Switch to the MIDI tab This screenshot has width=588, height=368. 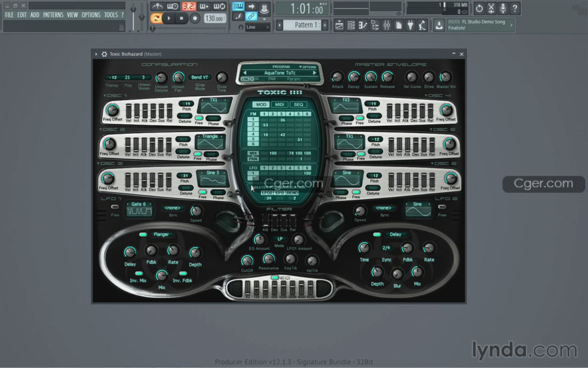(279, 104)
